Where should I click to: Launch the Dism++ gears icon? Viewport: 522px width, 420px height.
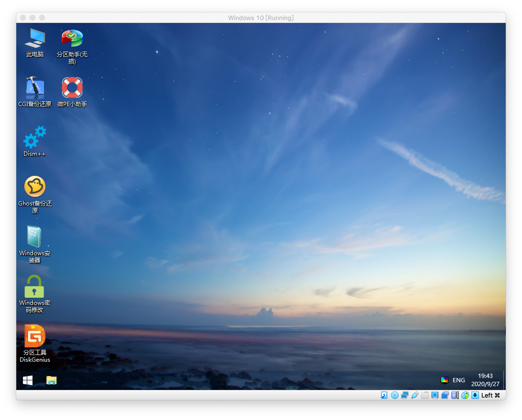[35, 138]
